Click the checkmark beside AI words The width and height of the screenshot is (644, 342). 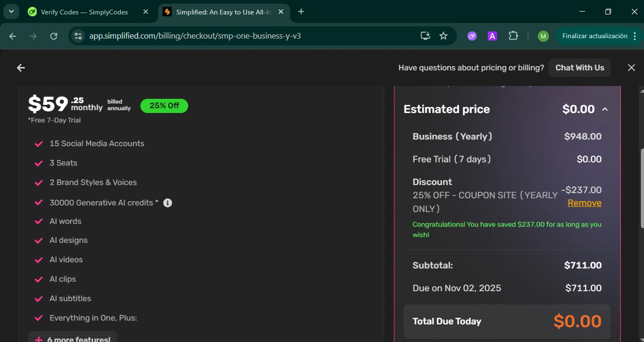tap(39, 221)
